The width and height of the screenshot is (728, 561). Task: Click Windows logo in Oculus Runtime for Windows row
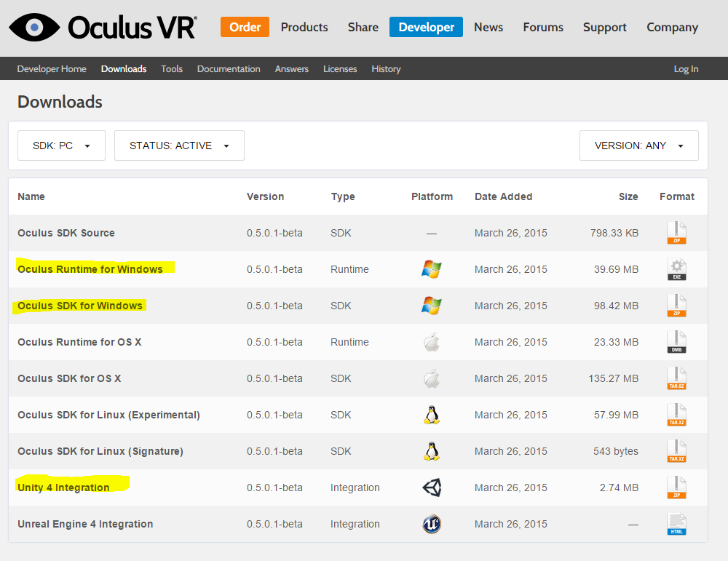431,269
